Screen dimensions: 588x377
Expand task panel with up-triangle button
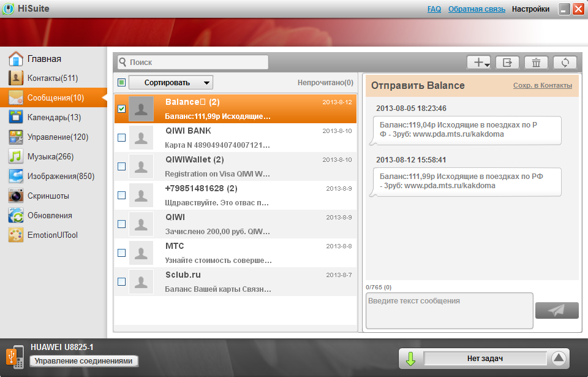tap(559, 358)
